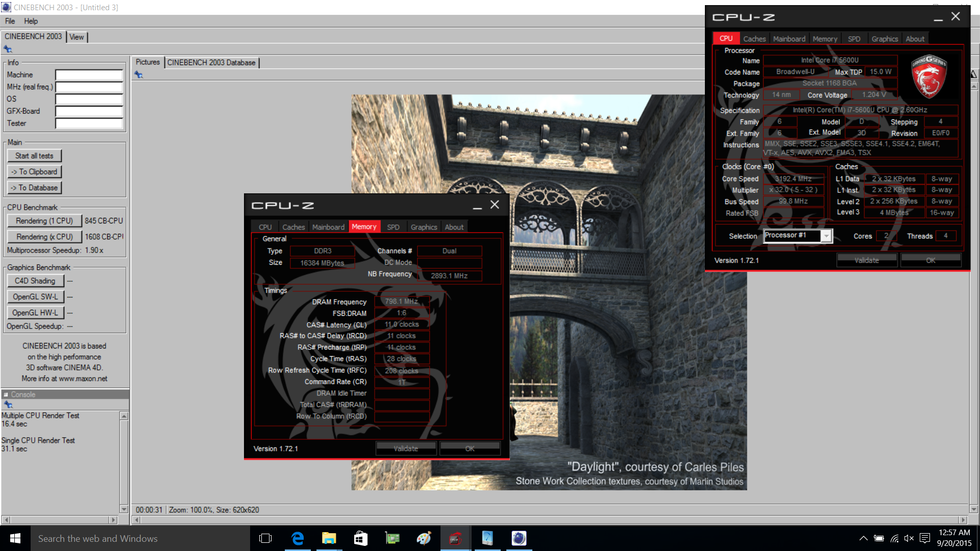
Task: Click Validate in the processor CPU-Z window
Action: (867, 260)
